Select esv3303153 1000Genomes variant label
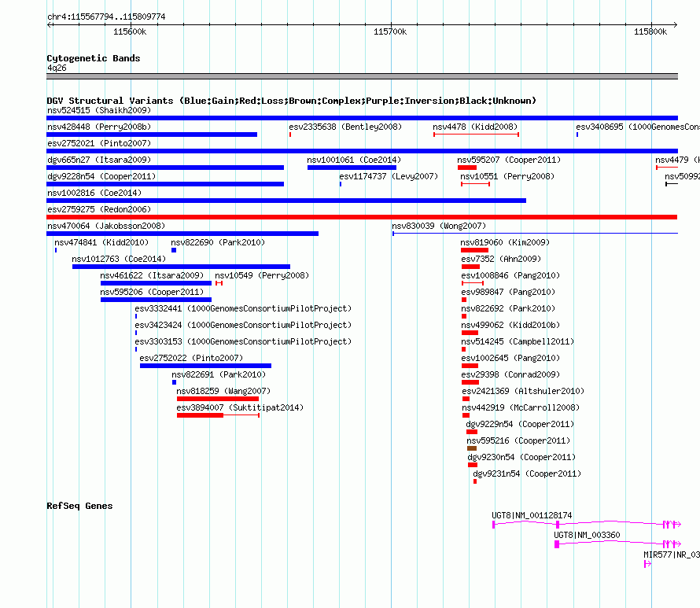This screenshot has height=608, width=700. [243, 341]
